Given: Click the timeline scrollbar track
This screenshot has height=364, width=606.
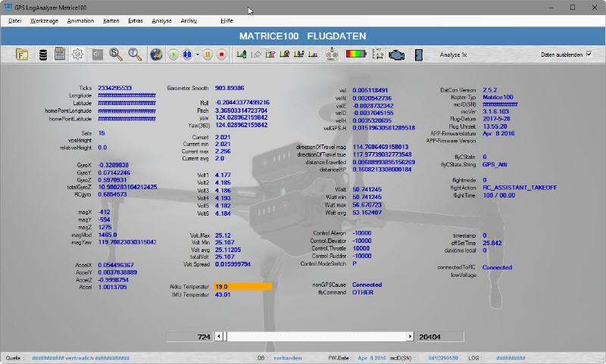Looking at the screenshot, I should (x=316, y=337).
